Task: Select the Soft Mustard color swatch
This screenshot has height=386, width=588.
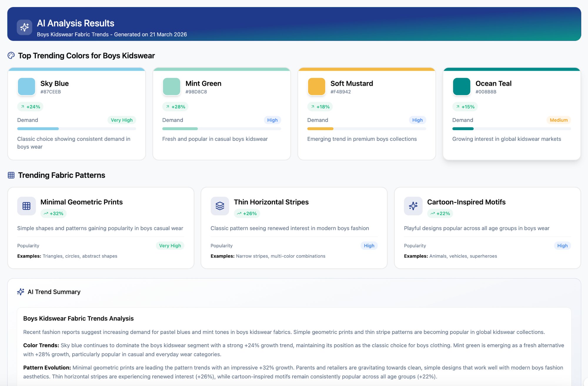Action: tap(316, 86)
